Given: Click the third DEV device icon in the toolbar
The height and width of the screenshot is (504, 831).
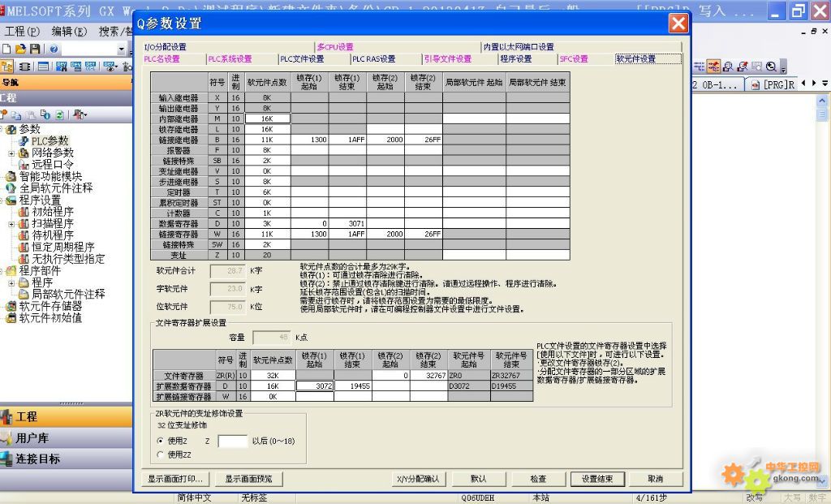Looking at the screenshot, I should coord(91,67).
